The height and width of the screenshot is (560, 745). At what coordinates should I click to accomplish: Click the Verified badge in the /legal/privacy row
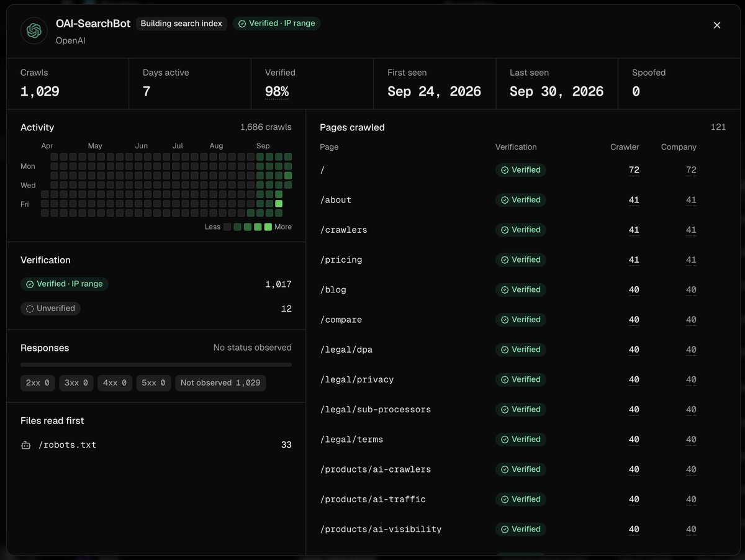520,379
